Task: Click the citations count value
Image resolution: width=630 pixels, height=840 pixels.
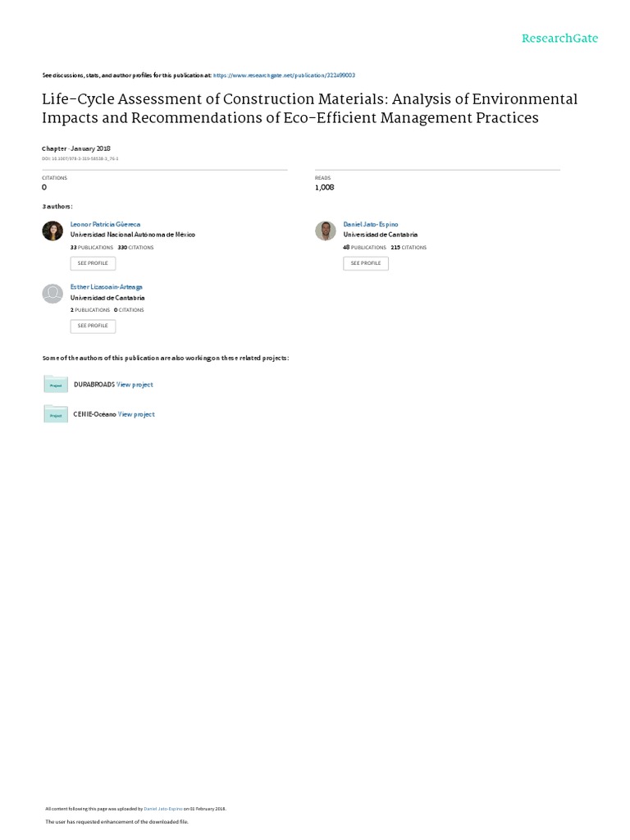Action: point(44,188)
